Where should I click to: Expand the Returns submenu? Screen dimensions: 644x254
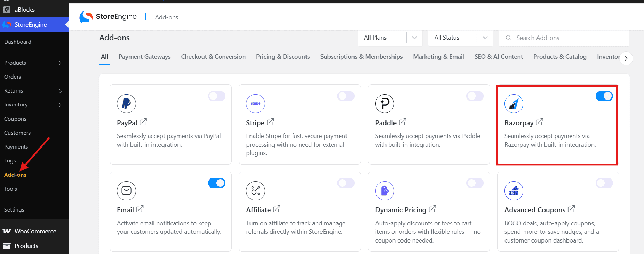tap(61, 91)
